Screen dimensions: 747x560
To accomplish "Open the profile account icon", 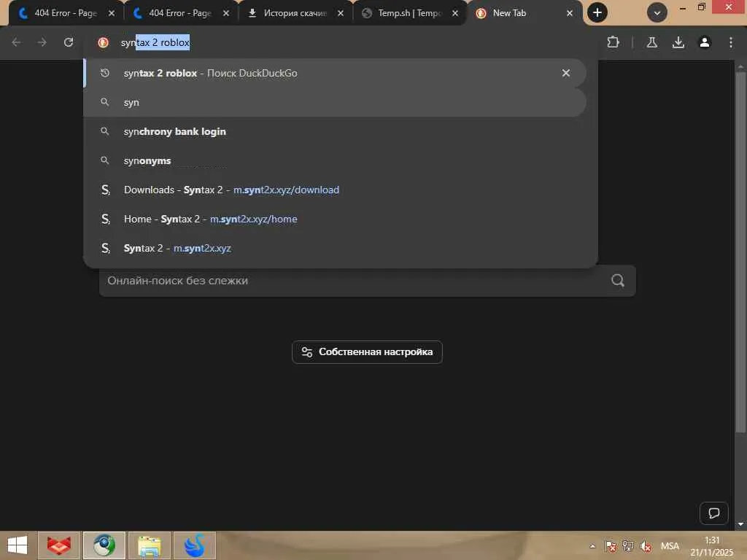I will 705,42.
